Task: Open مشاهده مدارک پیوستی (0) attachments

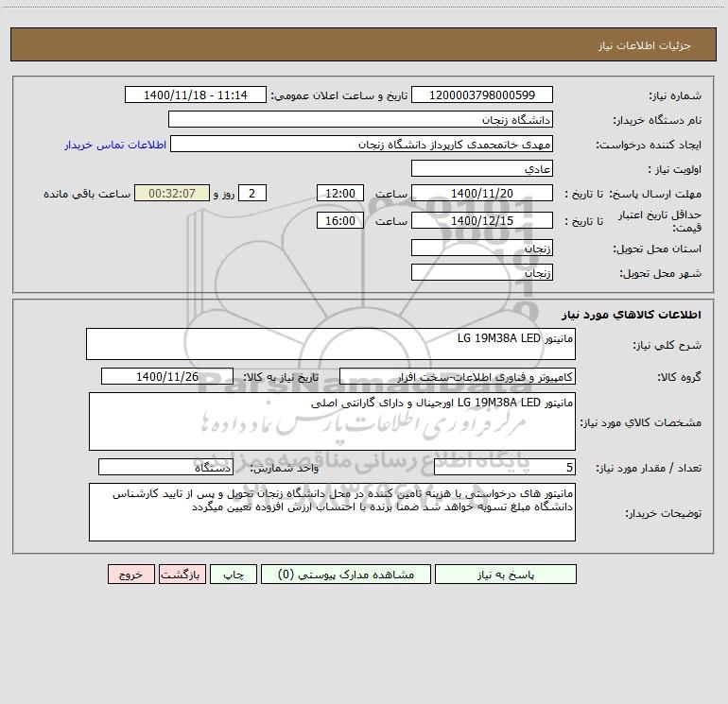Action: click(345, 575)
